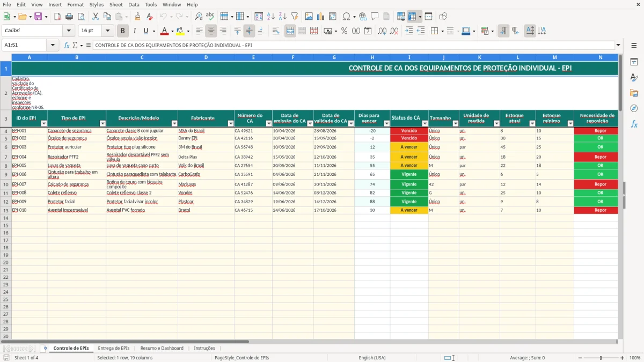Click the Cut scissors icon

[x=96, y=17]
